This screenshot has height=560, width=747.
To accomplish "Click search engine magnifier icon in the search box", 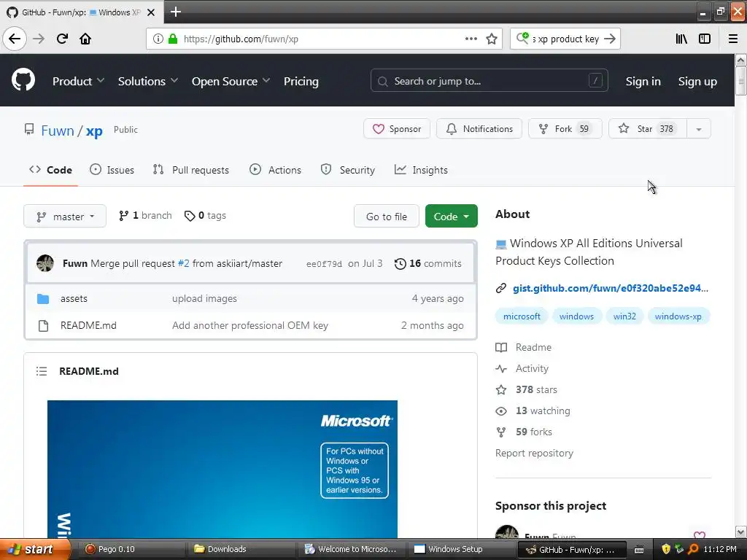I will click(522, 38).
